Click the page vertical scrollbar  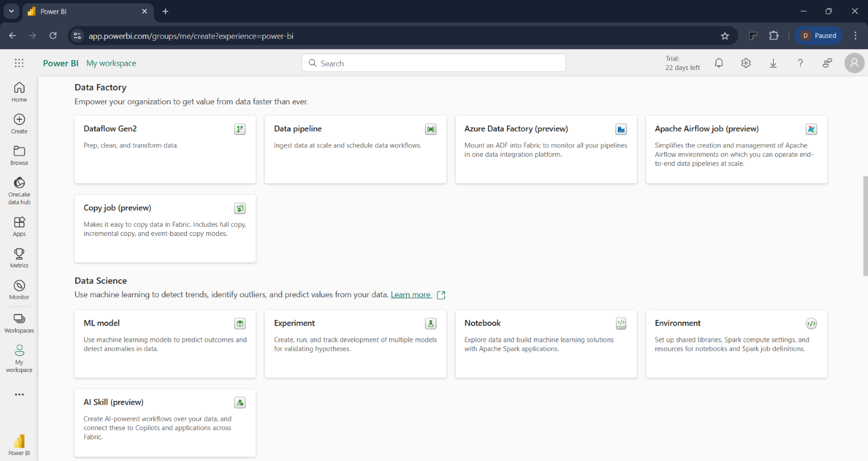[x=865, y=226]
